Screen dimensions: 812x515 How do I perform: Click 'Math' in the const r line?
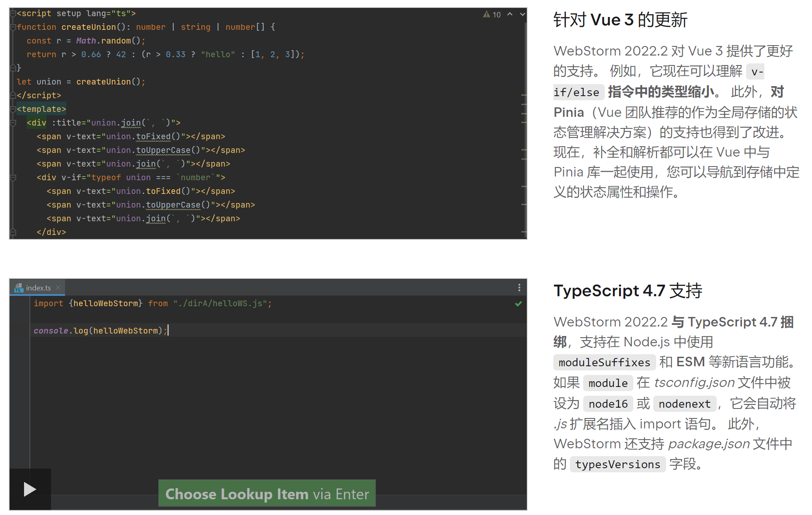pos(86,41)
